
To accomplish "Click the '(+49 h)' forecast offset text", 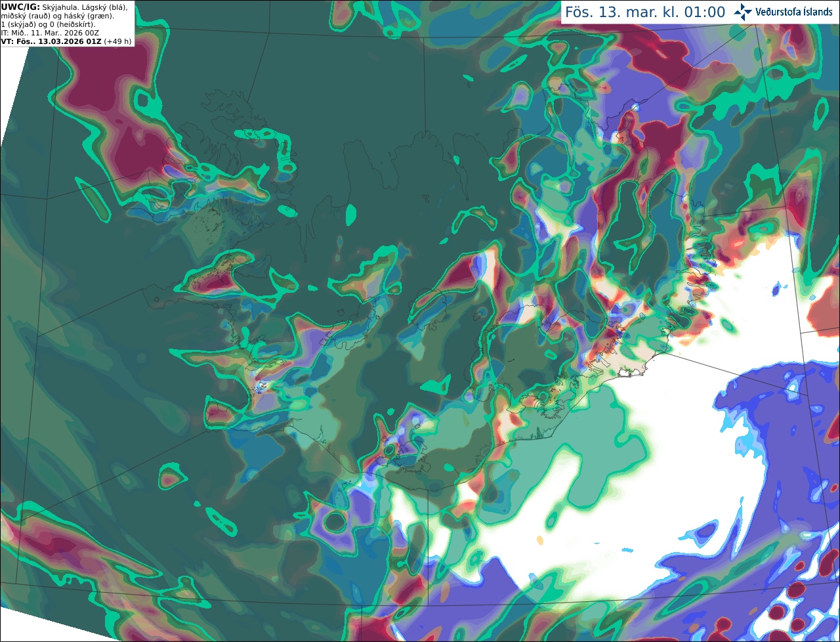I will coord(117,41).
